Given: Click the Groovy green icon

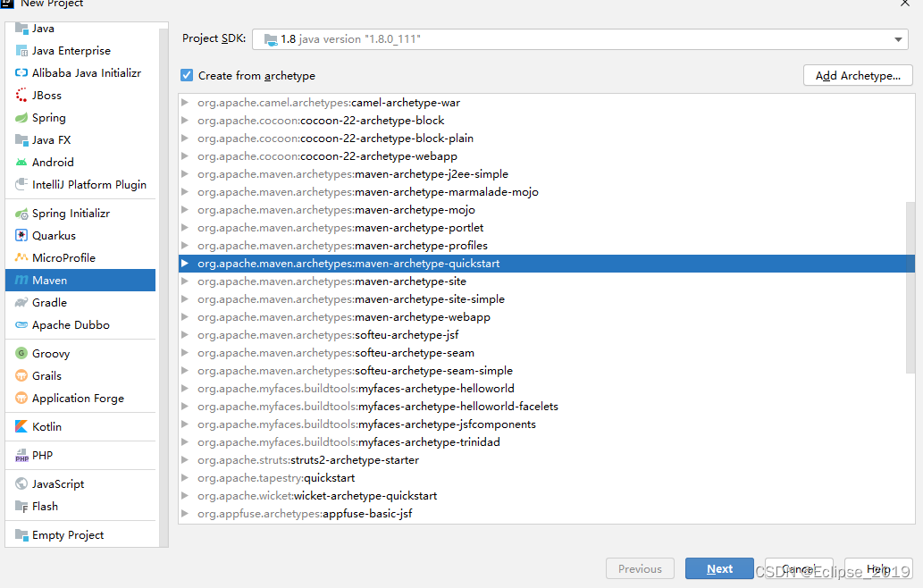Looking at the screenshot, I should 21,353.
